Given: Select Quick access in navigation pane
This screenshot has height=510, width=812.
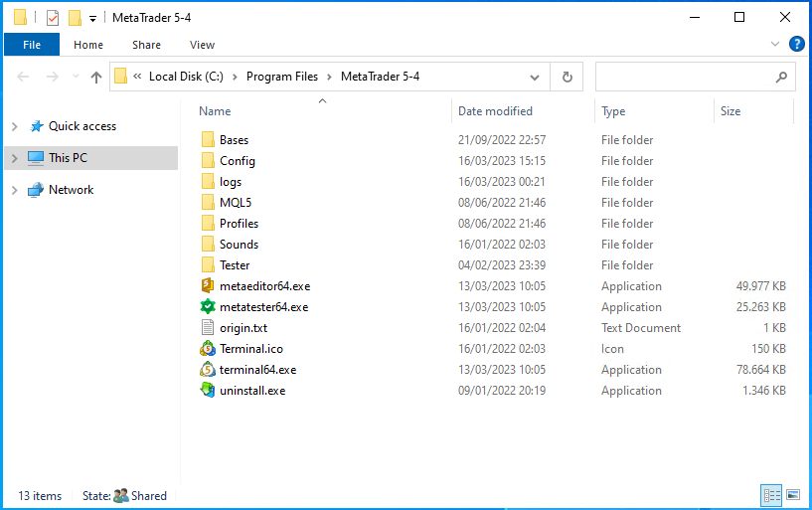Looking at the screenshot, I should click(x=82, y=126).
